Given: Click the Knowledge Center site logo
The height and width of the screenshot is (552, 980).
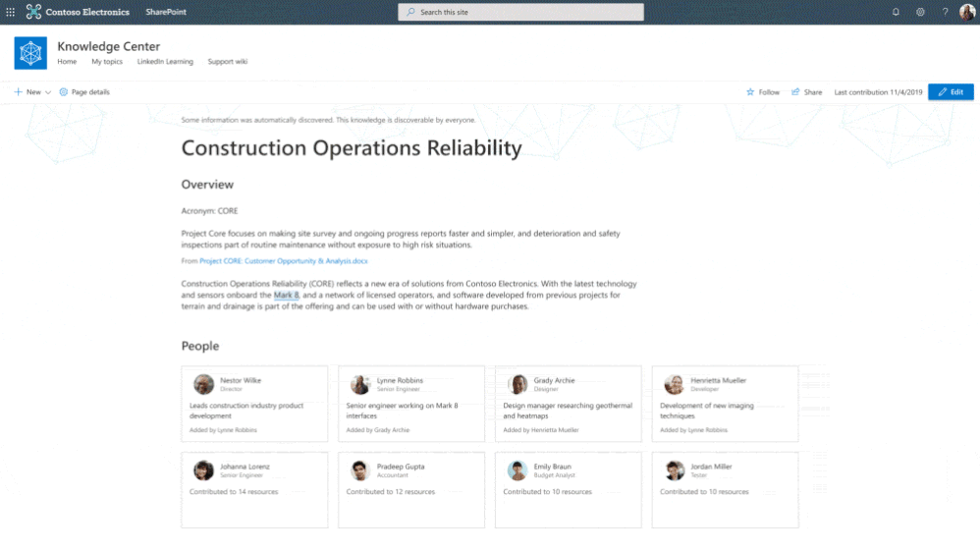Looking at the screenshot, I should coord(30,53).
